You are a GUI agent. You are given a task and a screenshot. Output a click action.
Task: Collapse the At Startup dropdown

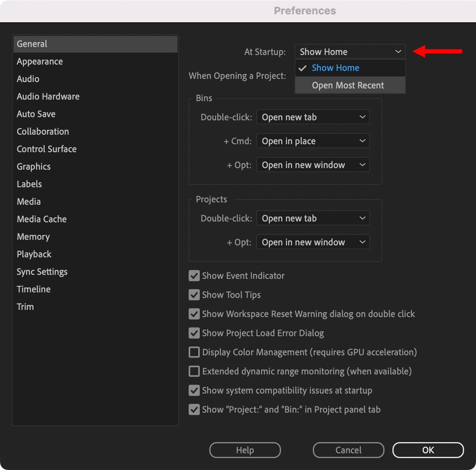(x=350, y=52)
